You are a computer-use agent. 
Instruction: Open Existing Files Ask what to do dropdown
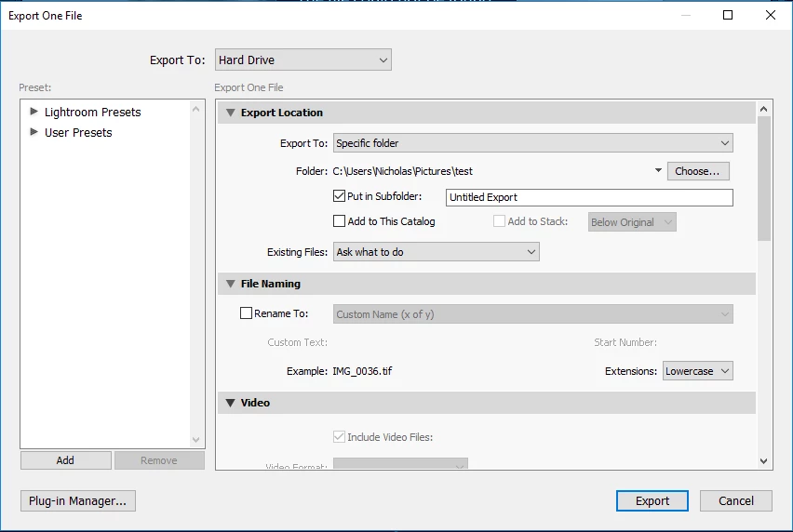click(436, 252)
